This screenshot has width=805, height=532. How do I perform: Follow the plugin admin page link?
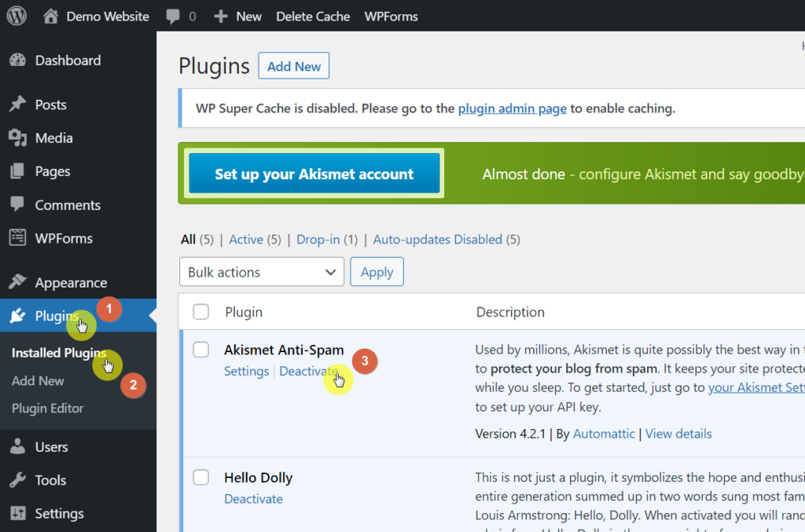click(513, 108)
